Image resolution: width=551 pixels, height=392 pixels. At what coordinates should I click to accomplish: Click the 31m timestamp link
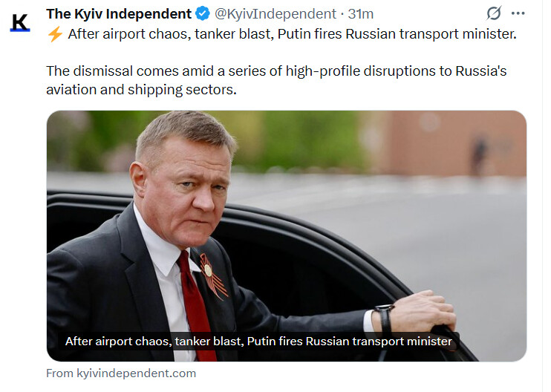click(x=361, y=14)
